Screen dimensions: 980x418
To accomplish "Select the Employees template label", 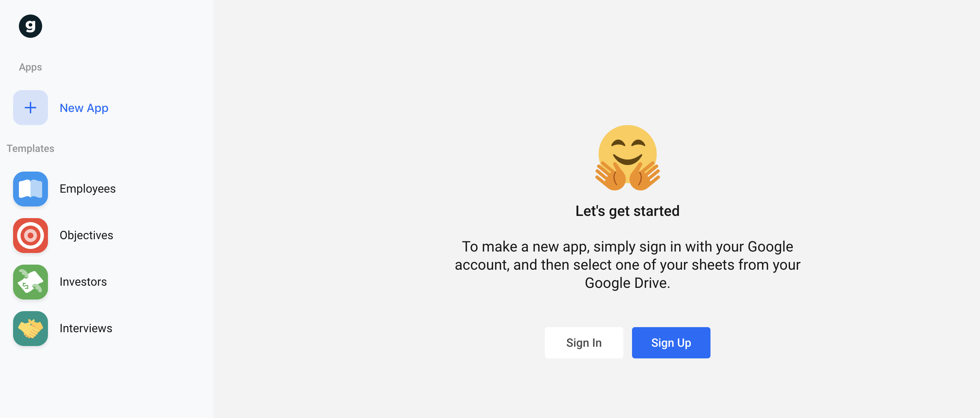I will [x=88, y=189].
